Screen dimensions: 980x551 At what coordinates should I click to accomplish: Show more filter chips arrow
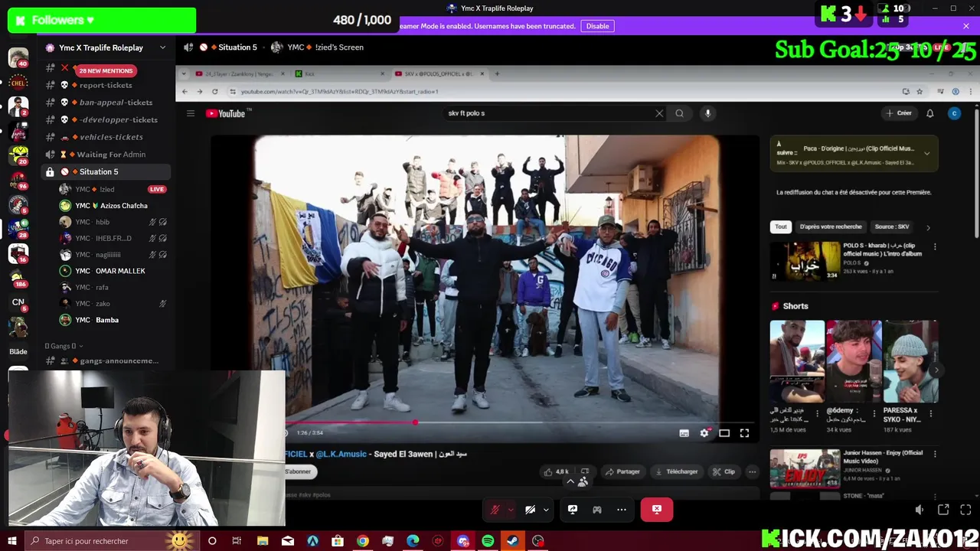[928, 227]
